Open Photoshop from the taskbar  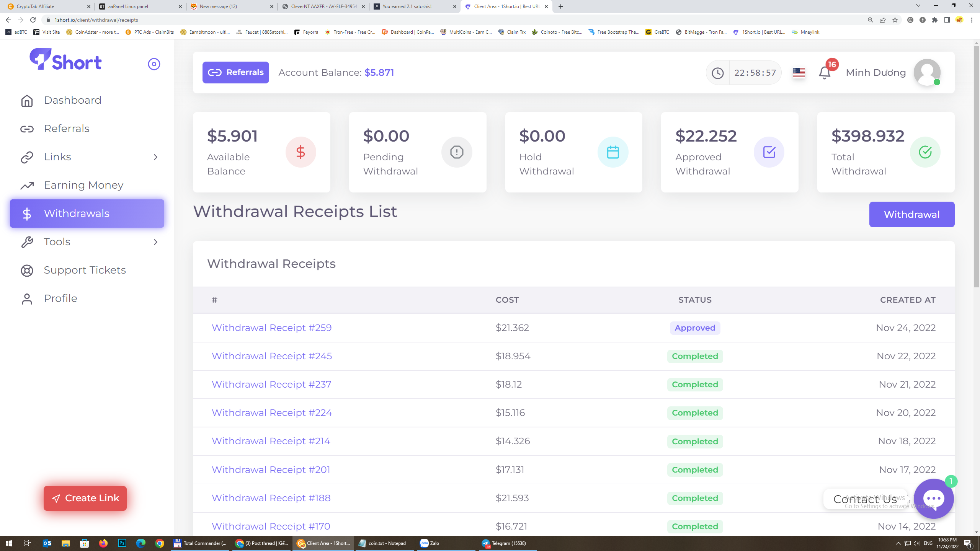coord(122,543)
